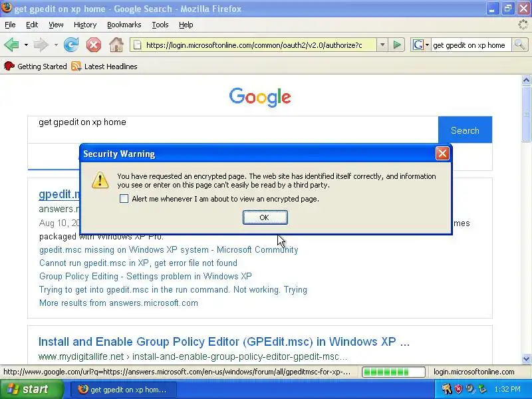Click the blue Search button on Google
The height and width of the screenshot is (399, 532).
coord(465,130)
